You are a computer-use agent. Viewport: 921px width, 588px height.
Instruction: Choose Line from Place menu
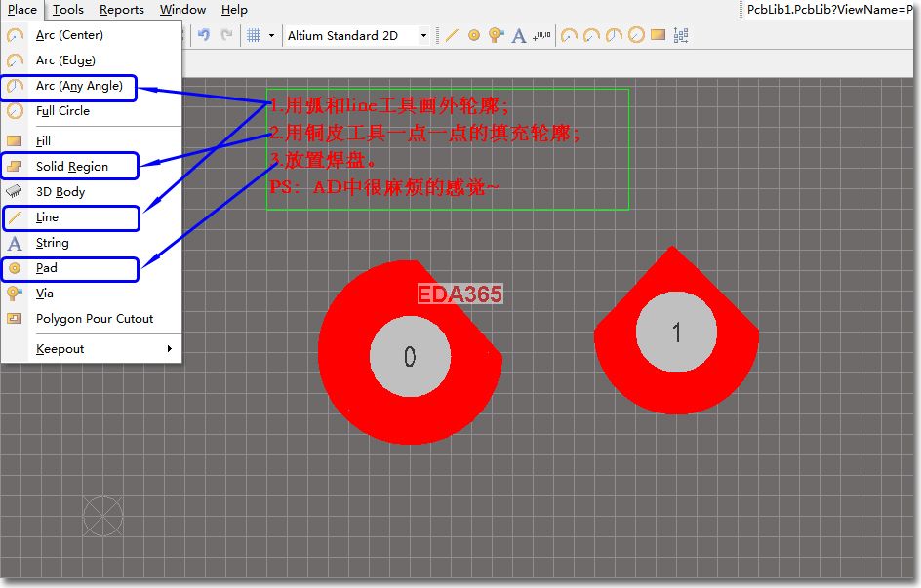click(91, 217)
